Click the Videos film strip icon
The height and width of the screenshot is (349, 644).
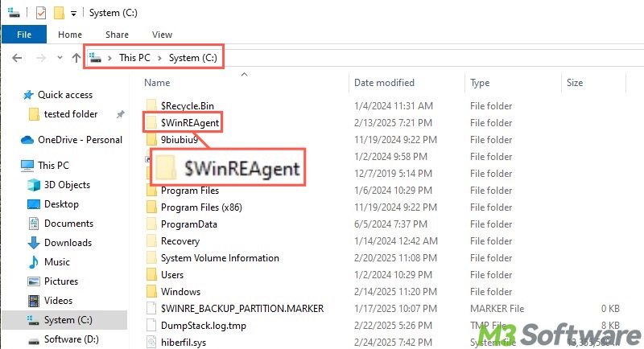(x=34, y=301)
